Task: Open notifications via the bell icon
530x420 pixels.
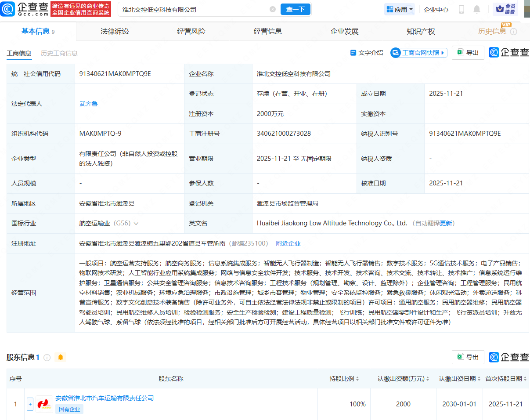Action: pos(477,9)
